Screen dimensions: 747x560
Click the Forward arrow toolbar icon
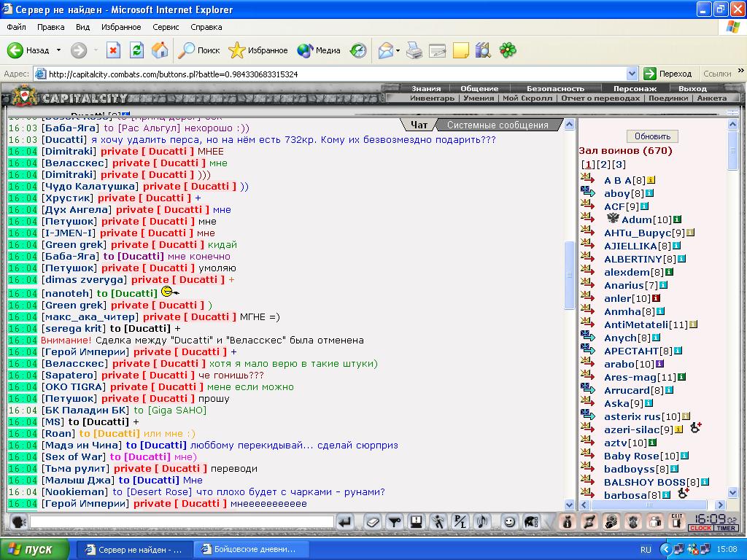79,50
